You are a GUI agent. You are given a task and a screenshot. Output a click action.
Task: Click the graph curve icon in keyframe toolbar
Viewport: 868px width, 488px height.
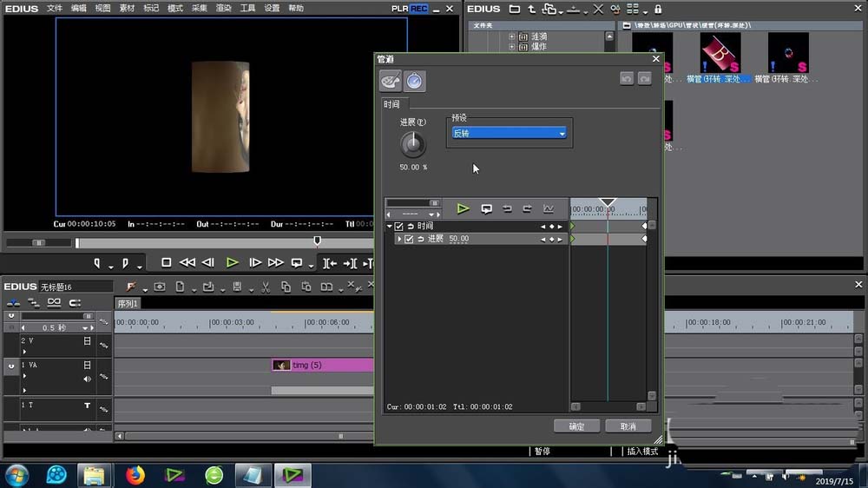pos(549,209)
